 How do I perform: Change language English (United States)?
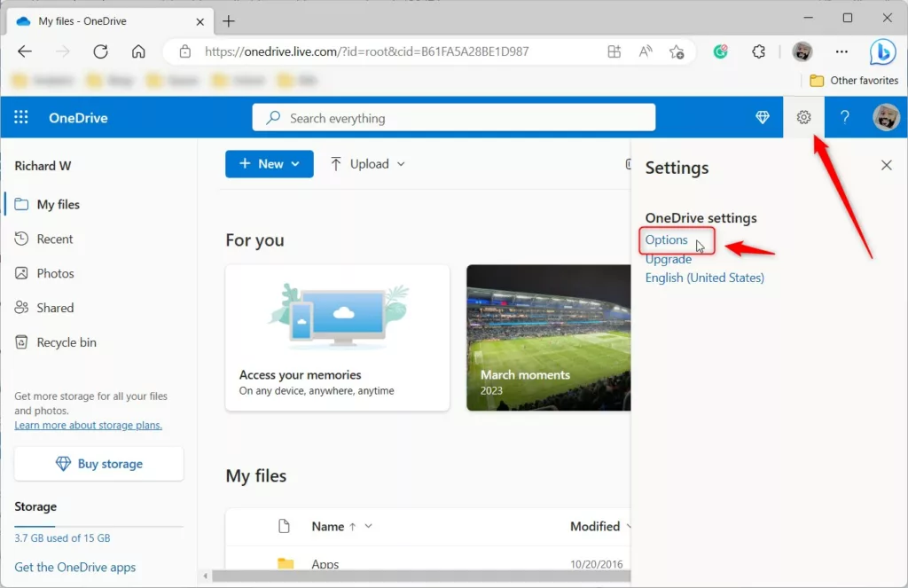coord(705,278)
